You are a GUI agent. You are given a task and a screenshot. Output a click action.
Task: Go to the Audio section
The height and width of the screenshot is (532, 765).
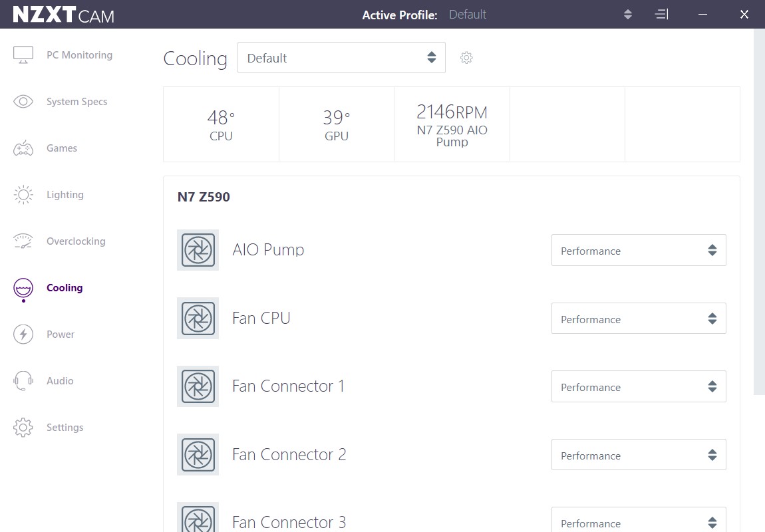(60, 381)
